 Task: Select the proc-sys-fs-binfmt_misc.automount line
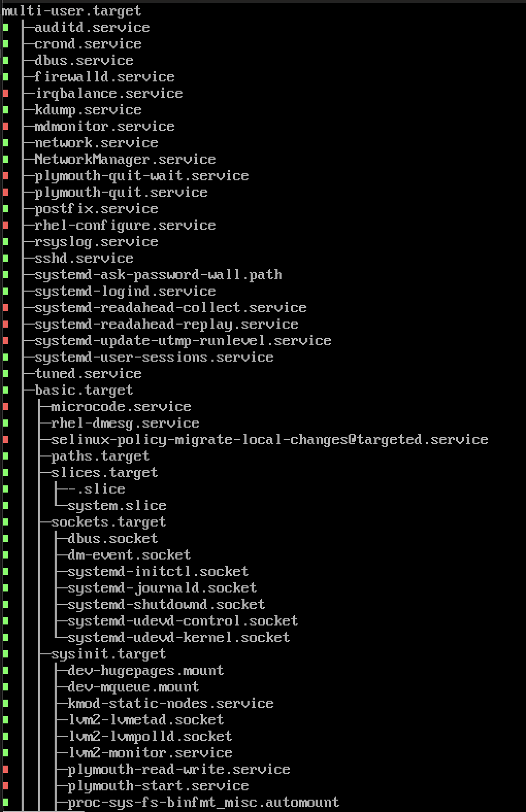(x=203, y=802)
